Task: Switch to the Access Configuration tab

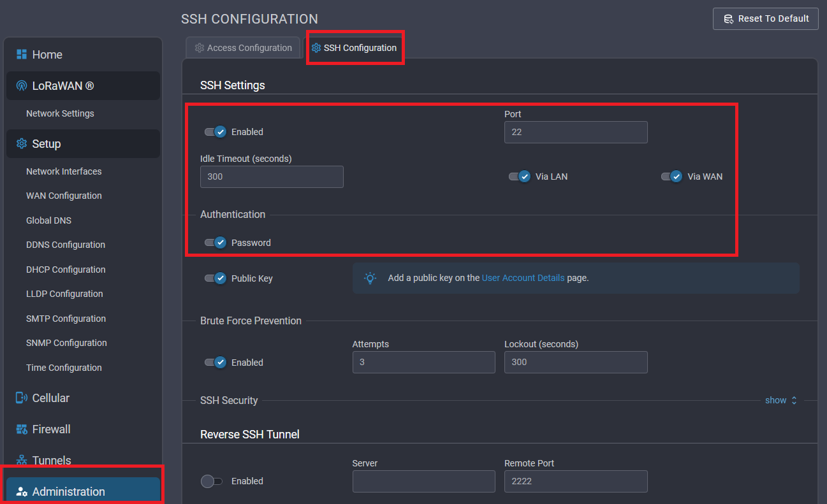Action: point(243,48)
